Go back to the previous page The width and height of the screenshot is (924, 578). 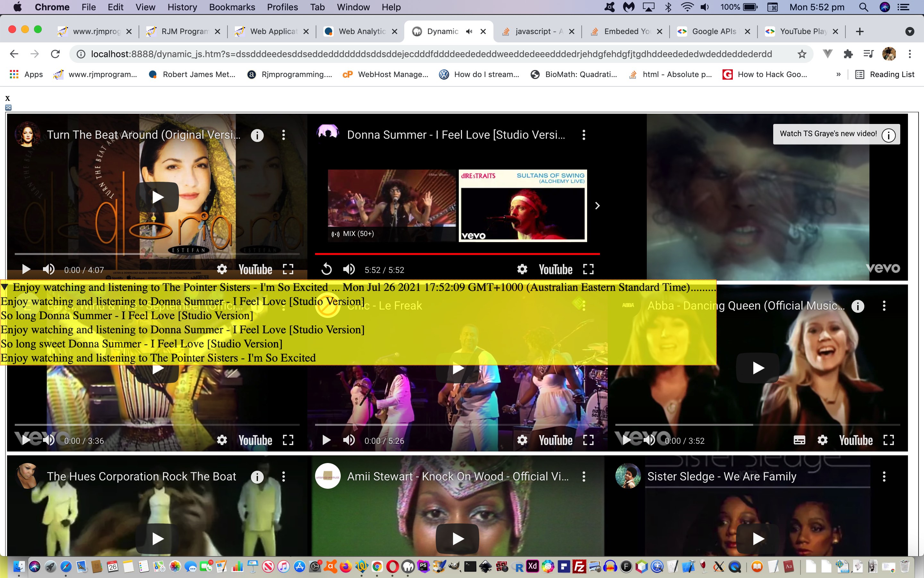[x=14, y=54]
